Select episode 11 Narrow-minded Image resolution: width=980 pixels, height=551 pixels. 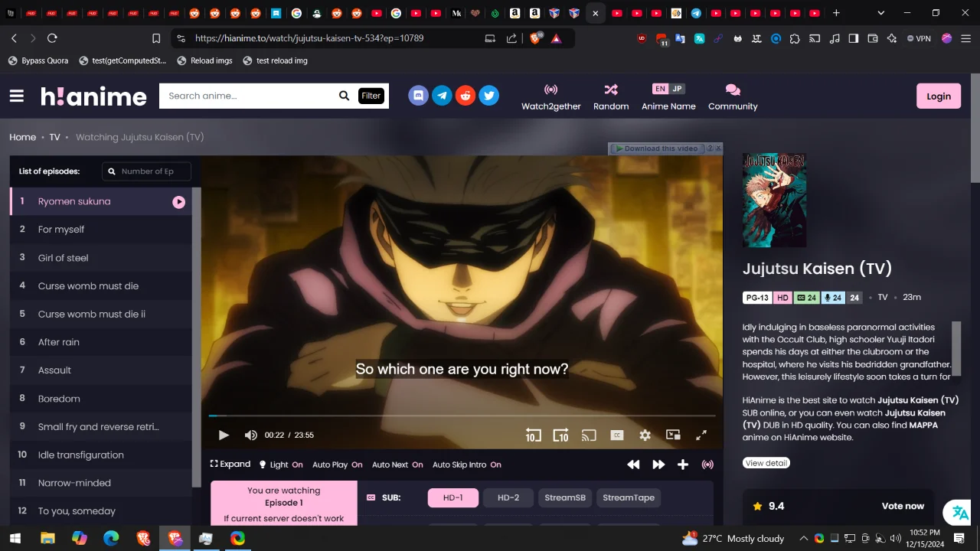(100, 483)
